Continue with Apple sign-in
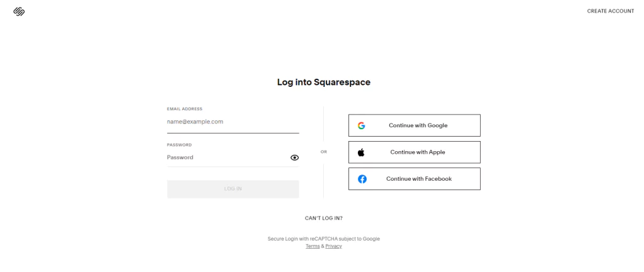 tap(415, 152)
